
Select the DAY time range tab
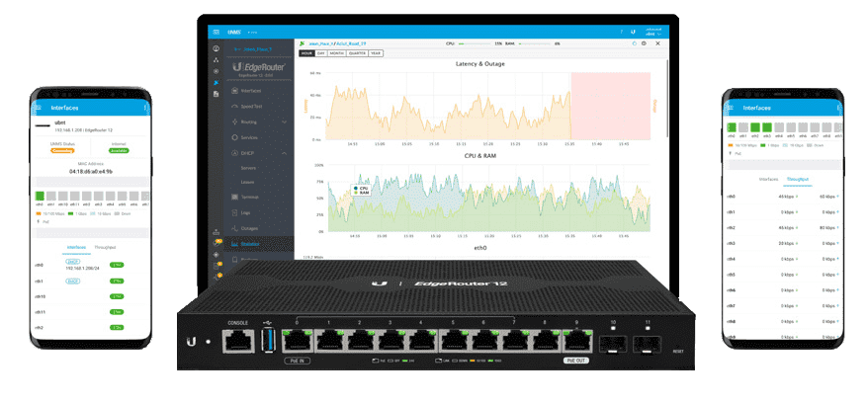(x=320, y=53)
